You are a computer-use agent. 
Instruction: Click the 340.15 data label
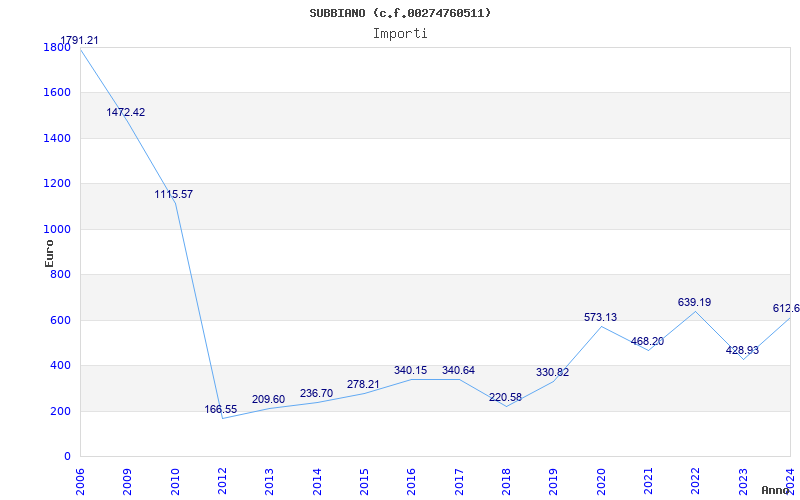tap(411, 370)
